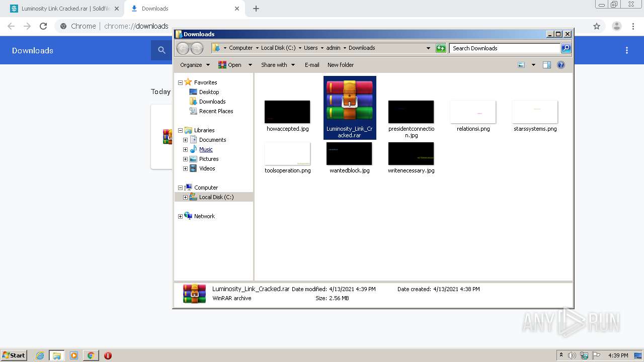Click New folder in the toolbar
The width and height of the screenshot is (644, 362).
click(x=341, y=65)
